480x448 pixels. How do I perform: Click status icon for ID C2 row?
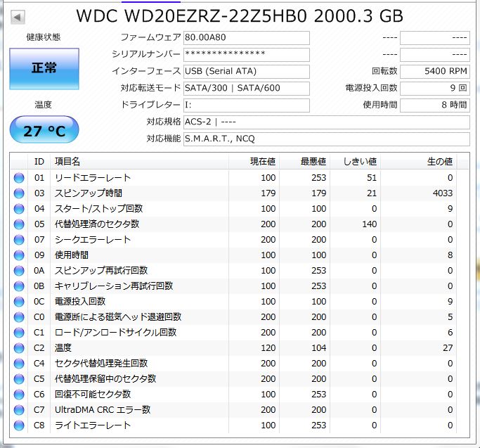pos(19,348)
